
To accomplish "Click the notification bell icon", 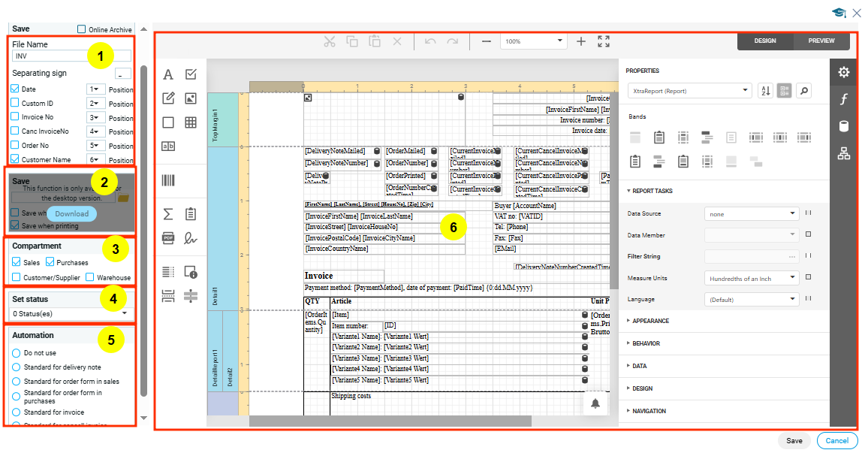I will tap(595, 404).
